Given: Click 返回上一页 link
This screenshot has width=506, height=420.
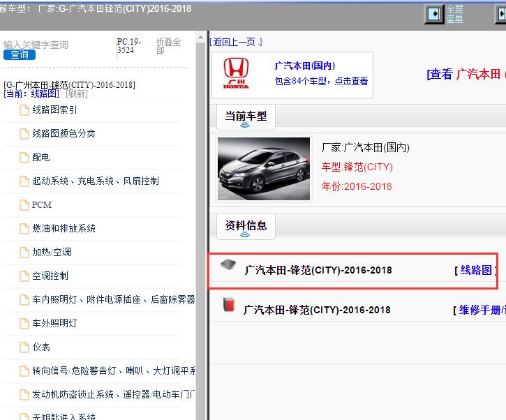Looking at the screenshot, I should point(236,42).
